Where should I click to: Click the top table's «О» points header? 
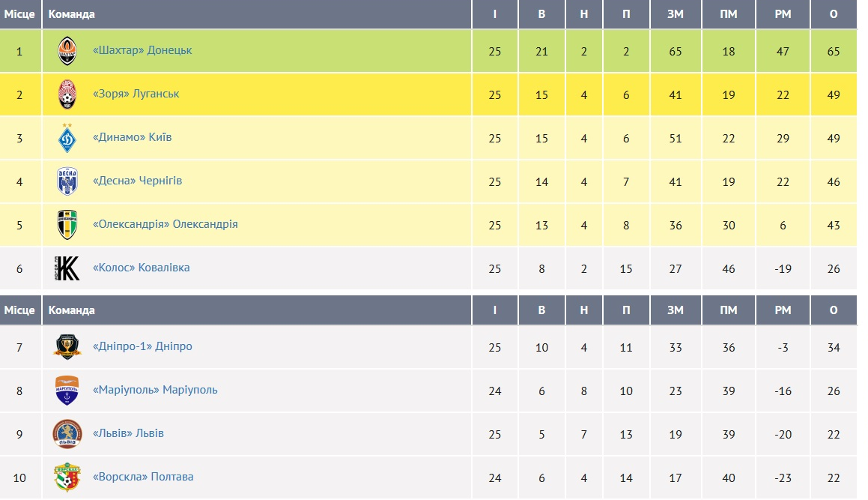click(834, 14)
